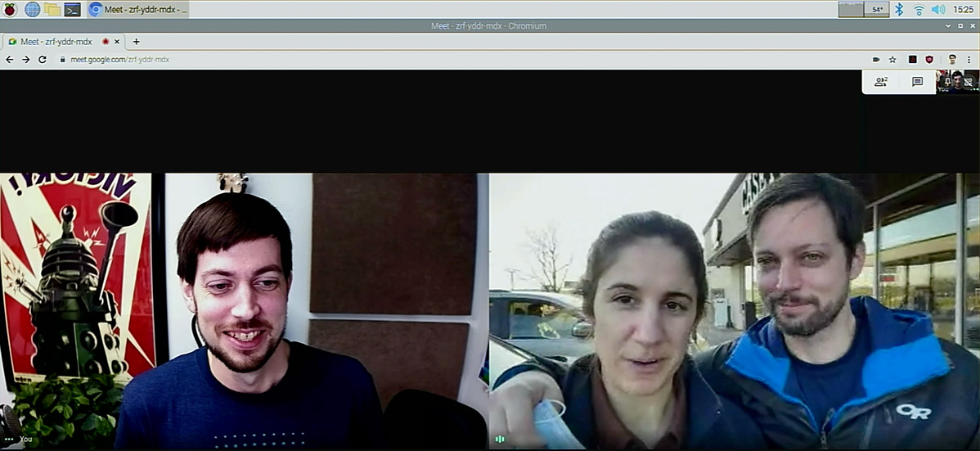
Task: Open the Meet chat panel
Action: [x=918, y=82]
